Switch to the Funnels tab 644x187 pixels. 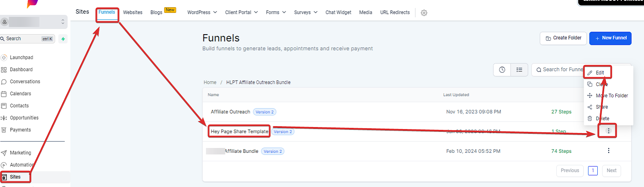(107, 12)
